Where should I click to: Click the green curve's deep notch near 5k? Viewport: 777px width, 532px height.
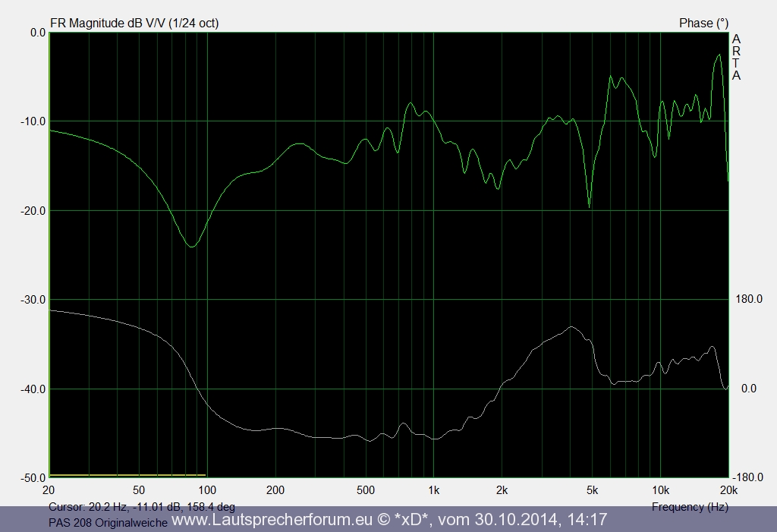(x=590, y=206)
